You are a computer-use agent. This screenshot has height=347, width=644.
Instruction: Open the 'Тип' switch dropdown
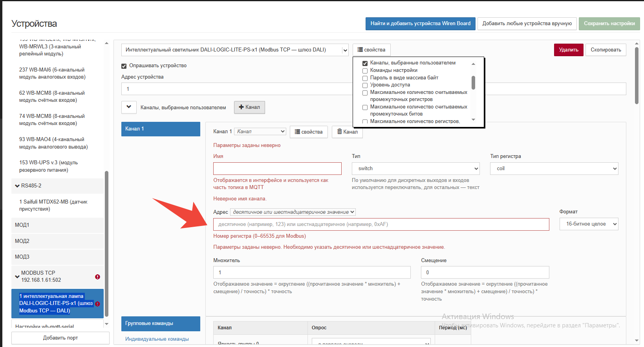416,169
